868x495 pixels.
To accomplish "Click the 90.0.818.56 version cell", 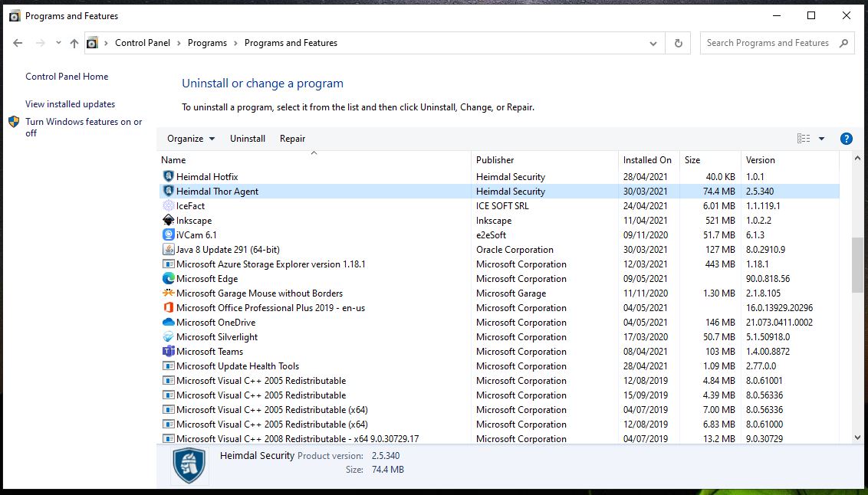I will click(x=768, y=279).
